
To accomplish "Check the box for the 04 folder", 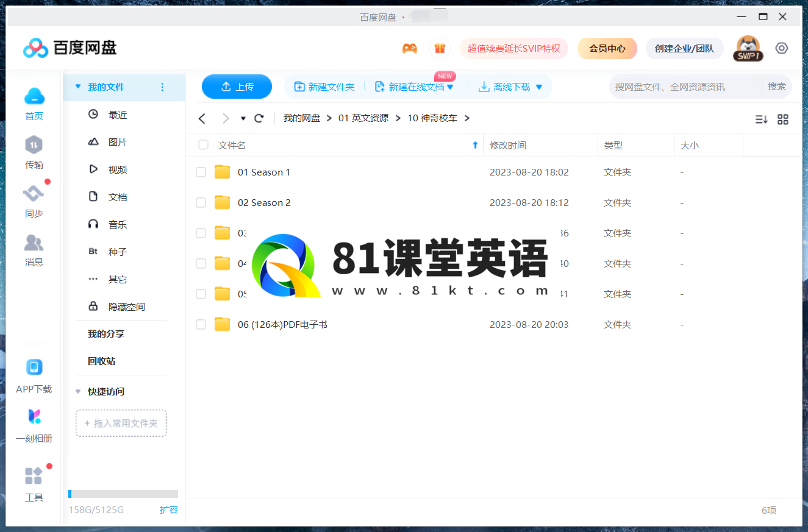I will point(201,263).
